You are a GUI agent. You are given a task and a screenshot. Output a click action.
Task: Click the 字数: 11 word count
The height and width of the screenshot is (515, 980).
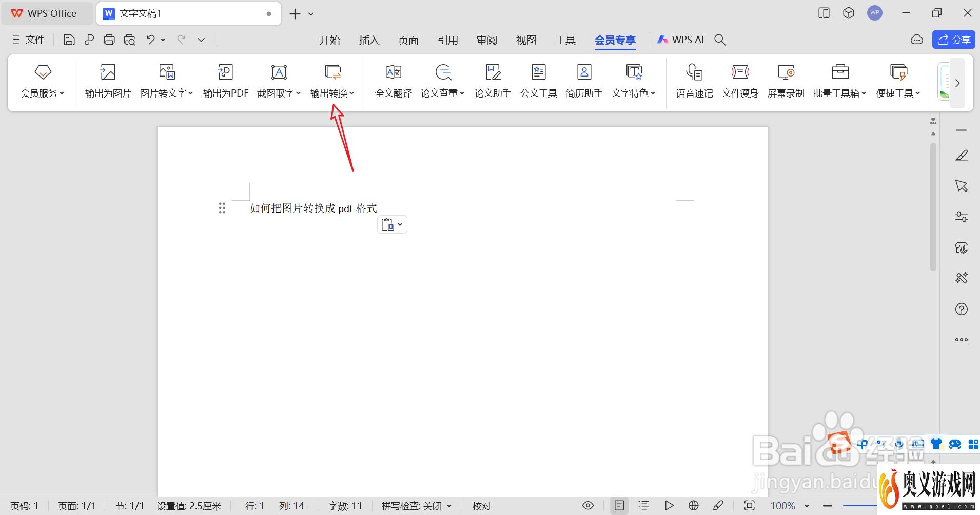345,506
